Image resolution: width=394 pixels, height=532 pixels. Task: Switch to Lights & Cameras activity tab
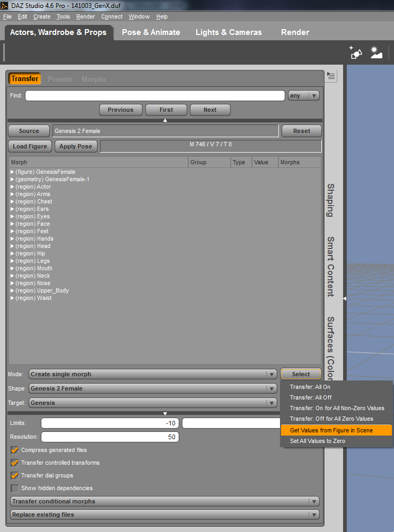[229, 32]
